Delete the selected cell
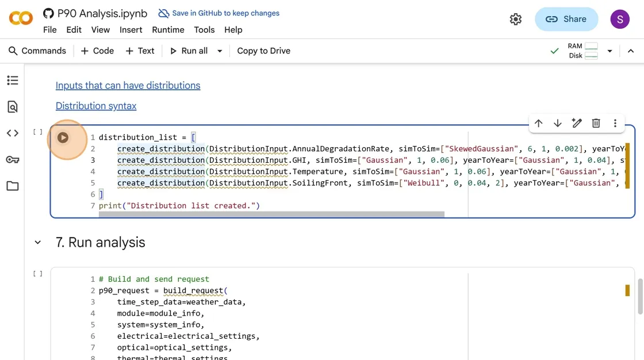 click(596, 123)
